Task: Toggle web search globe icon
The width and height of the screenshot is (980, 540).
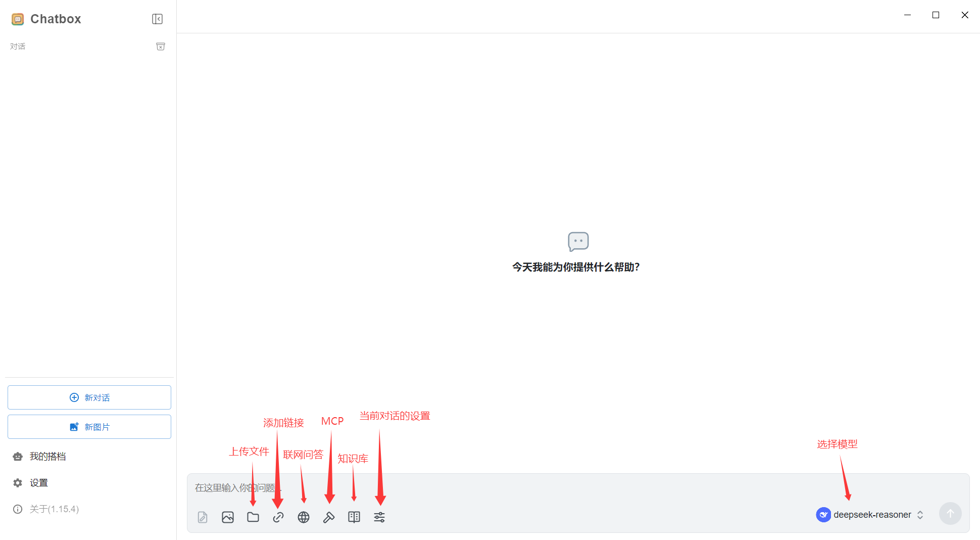Action: coord(304,517)
